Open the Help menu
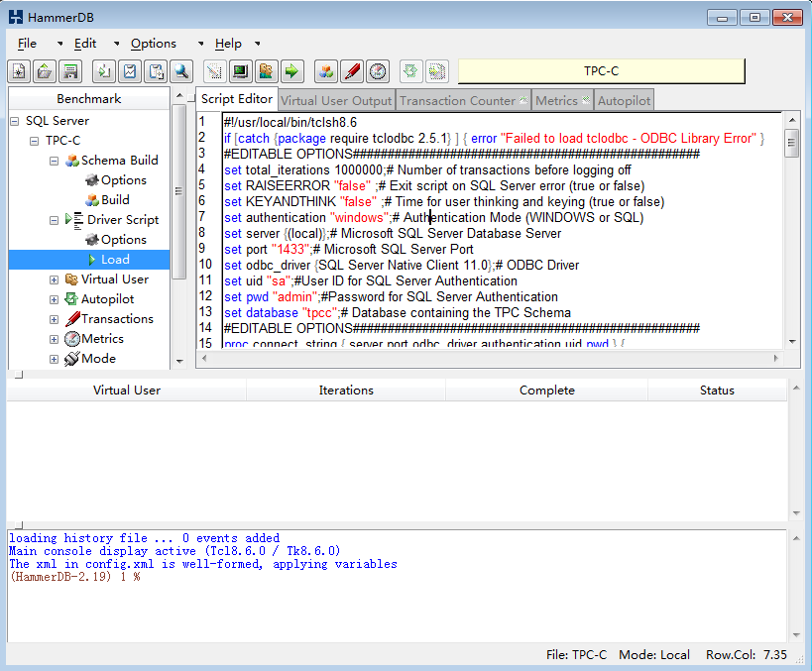 coord(228,44)
